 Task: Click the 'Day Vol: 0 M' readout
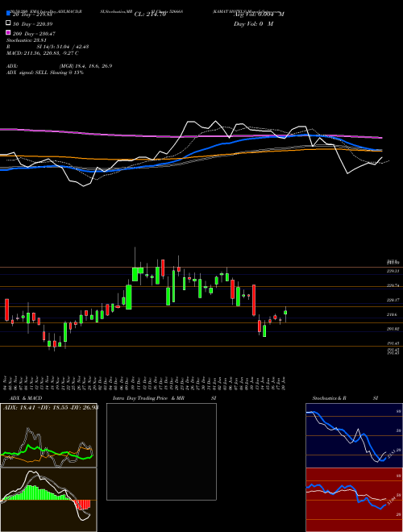(x=253, y=24)
